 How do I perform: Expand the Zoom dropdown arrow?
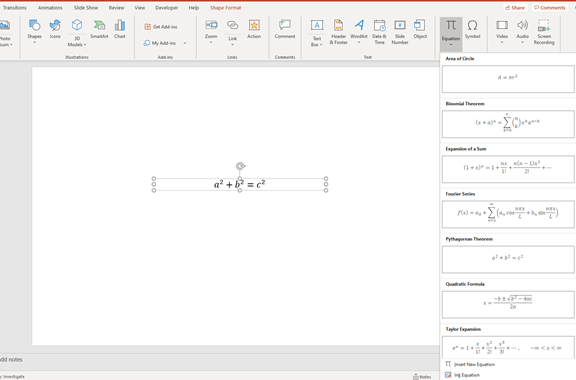(211, 43)
